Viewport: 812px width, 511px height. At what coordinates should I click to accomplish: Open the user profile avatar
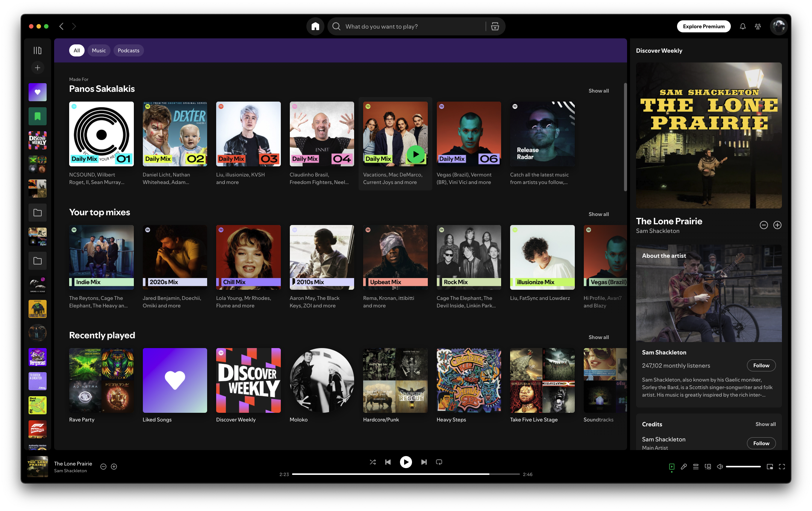(x=779, y=26)
